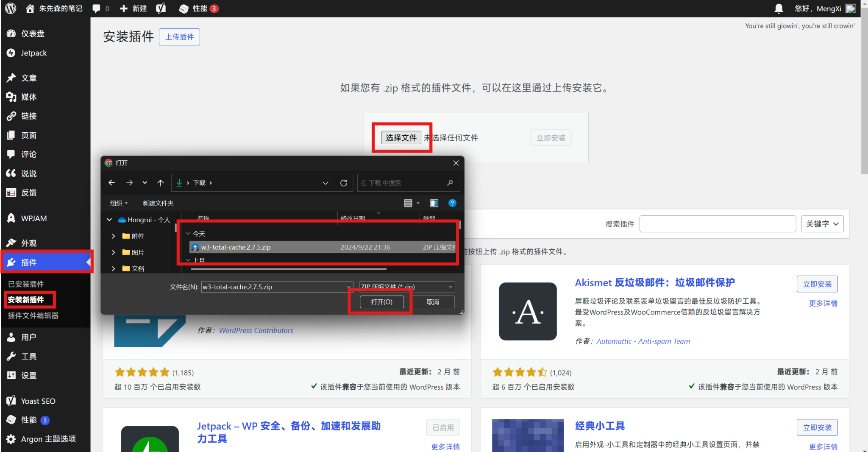Click the 打开(O) button

tap(381, 302)
